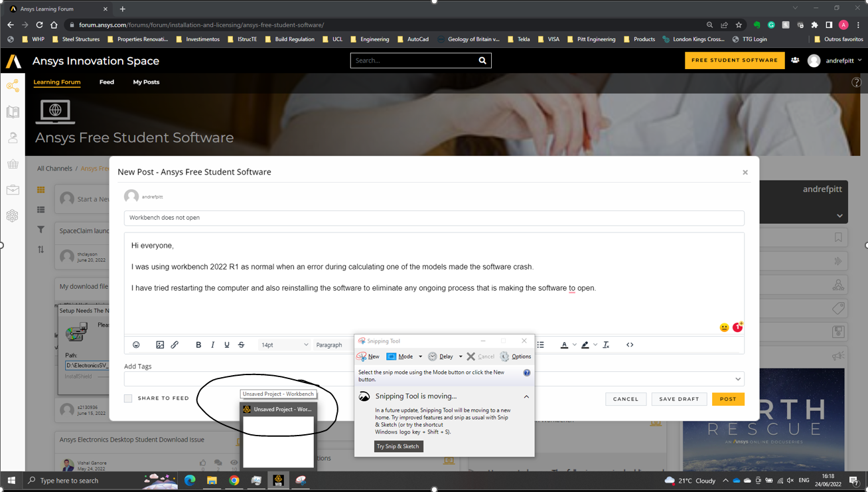The width and height of the screenshot is (868, 492).
Task: Click the insert link icon
Action: point(175,345)
